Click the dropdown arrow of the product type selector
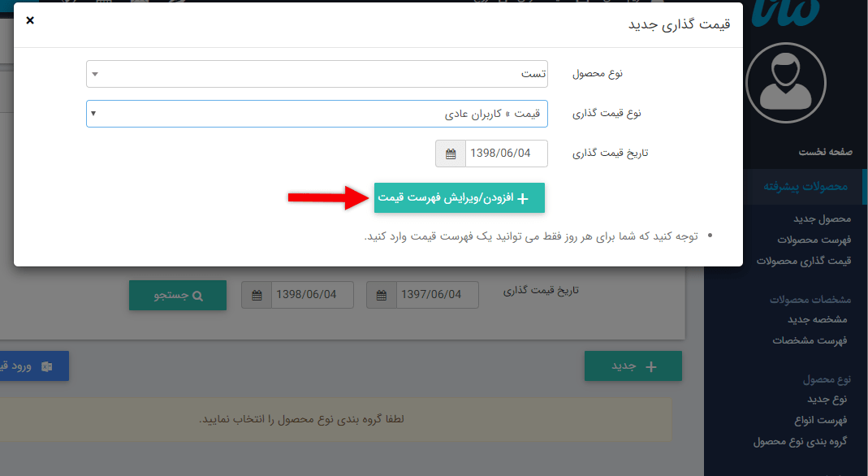 coord(94,74)
